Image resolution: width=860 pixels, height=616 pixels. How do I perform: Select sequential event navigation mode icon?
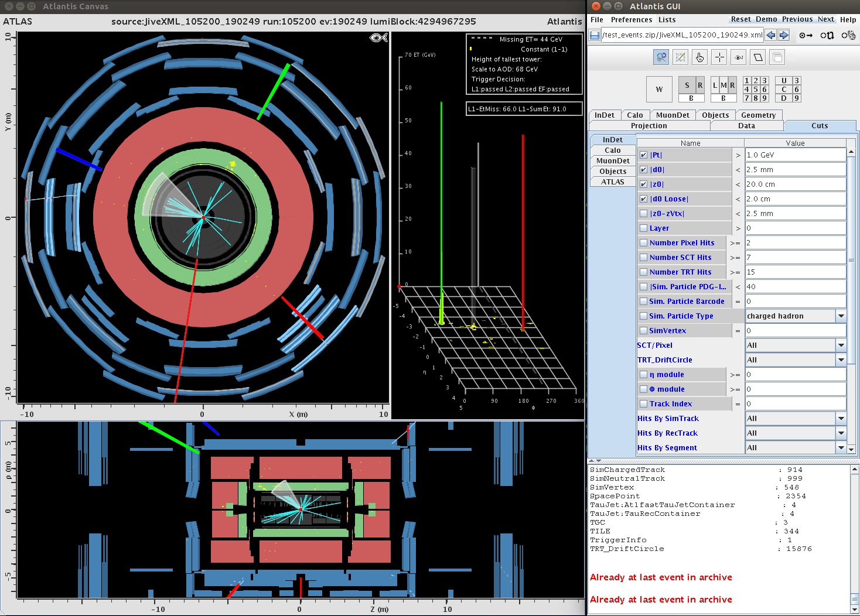point(806,35)
